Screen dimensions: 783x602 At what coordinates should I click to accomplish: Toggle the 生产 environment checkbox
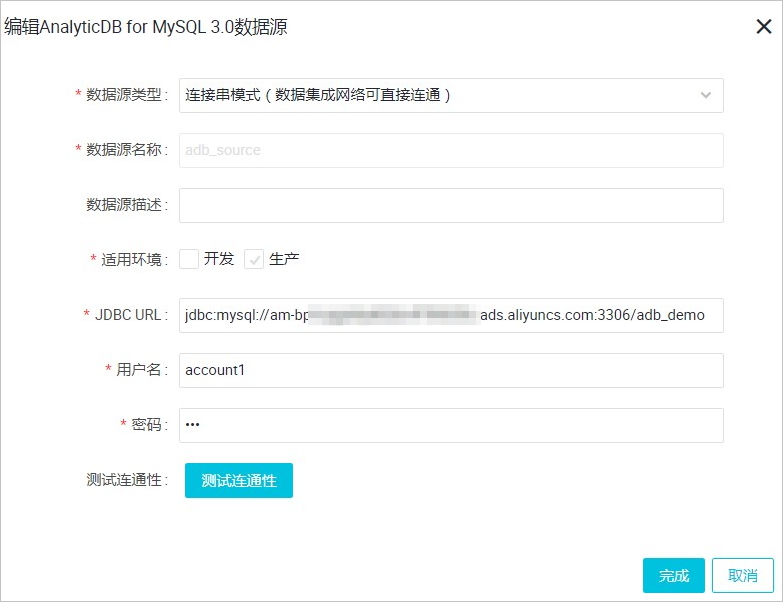254,259
